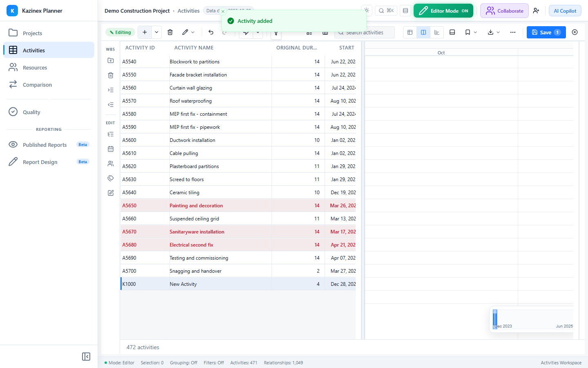Image resolution: width=588 pixels, height=368 pixels.
Task: Open the export download dropdown
Action: click(x=494, y=32)
